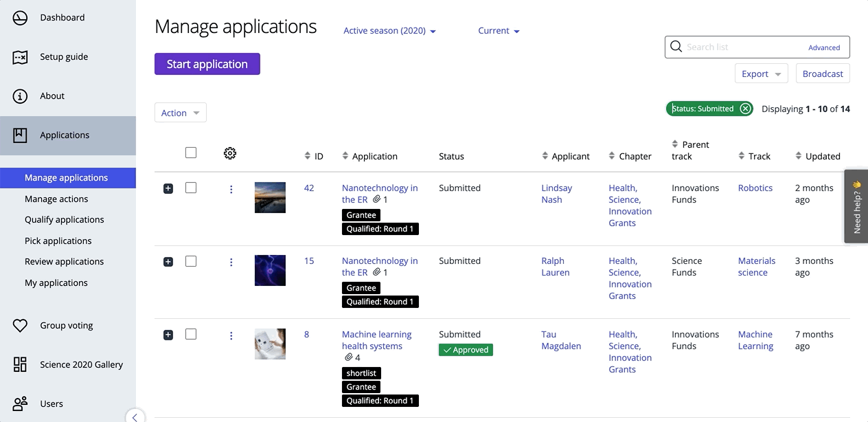This screenshot has height=422, width=868.
Task: Collapse the sidebar with the chevron arrow
Action: coord(135,417)
